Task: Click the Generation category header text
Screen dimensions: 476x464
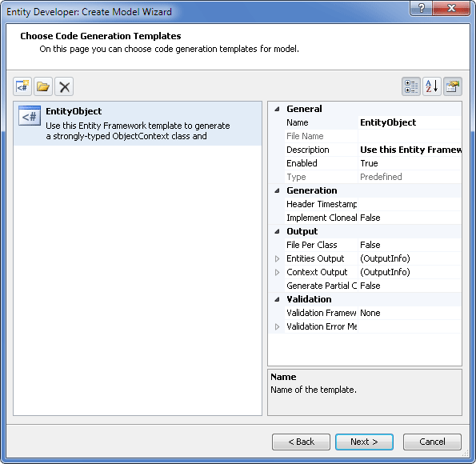Action: (x=312, y=190)
